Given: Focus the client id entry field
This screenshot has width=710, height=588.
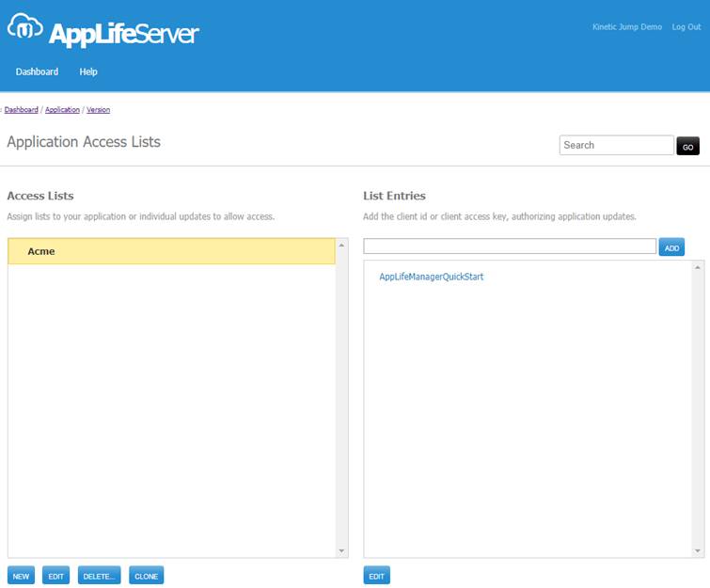Looking at the screenshot, I should pyautogui.click(x=510, y=246).
